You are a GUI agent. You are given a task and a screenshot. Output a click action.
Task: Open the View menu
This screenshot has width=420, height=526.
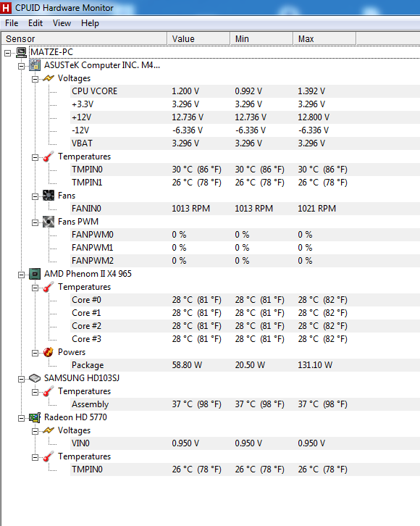pyautogui.click(x=62, y=23)
